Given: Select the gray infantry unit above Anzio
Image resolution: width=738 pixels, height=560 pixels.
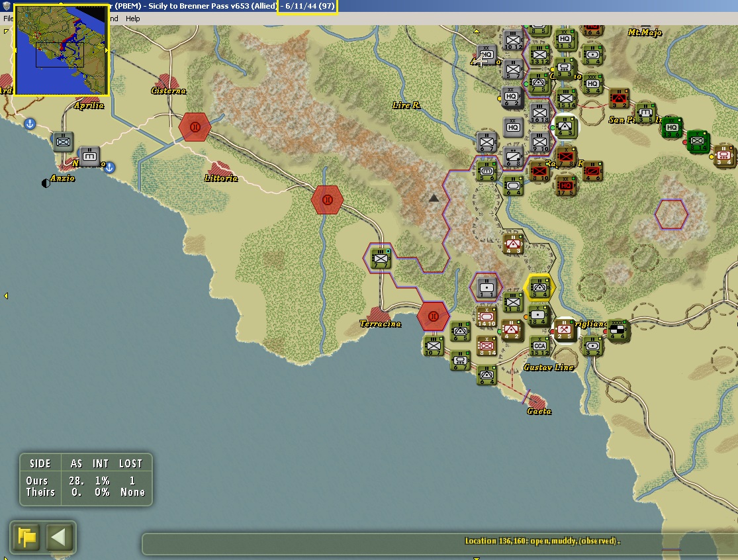Looking at the screenshot, I should click(x=63, y=142).
